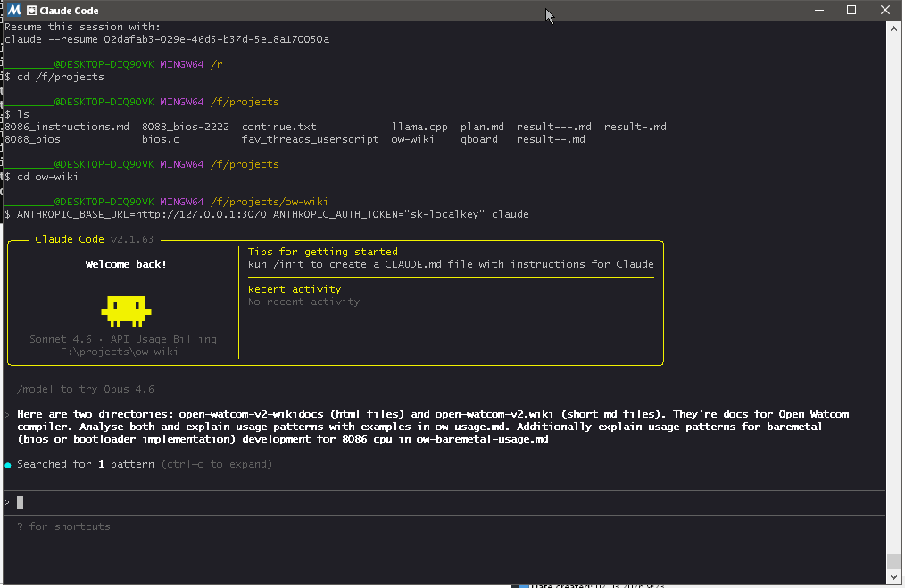Click 'ow-wiki' in ls output
The width and height of the screenshot is (905, 588).
[x=412, y=140]
